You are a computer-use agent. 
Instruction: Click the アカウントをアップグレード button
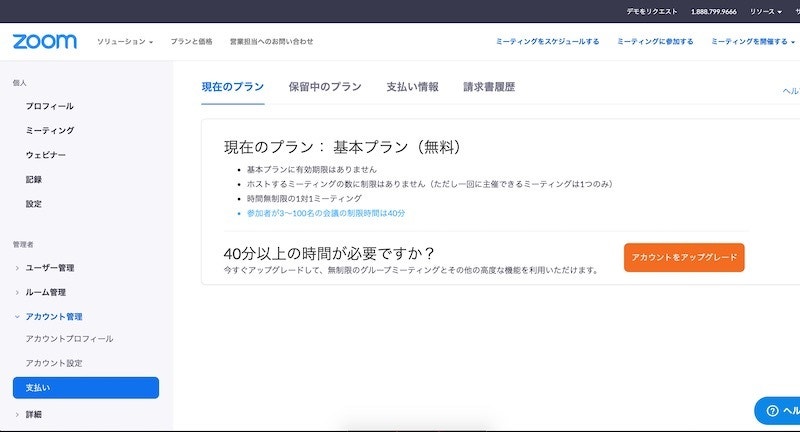tap(684, 257)
